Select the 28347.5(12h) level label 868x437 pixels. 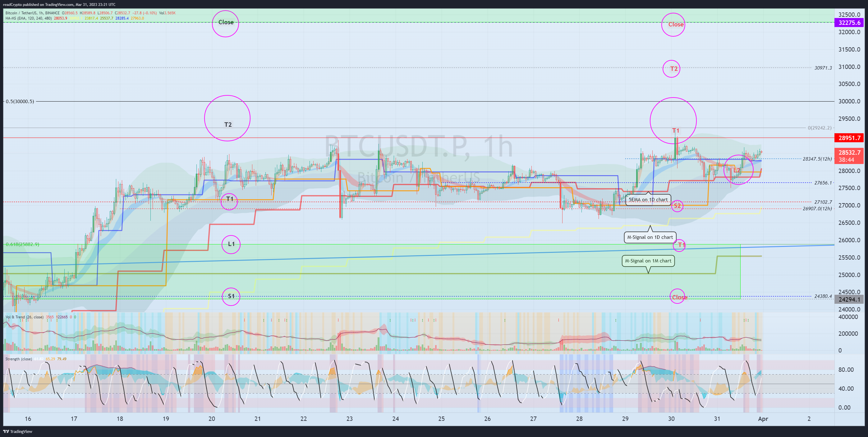tap(817, 159)
